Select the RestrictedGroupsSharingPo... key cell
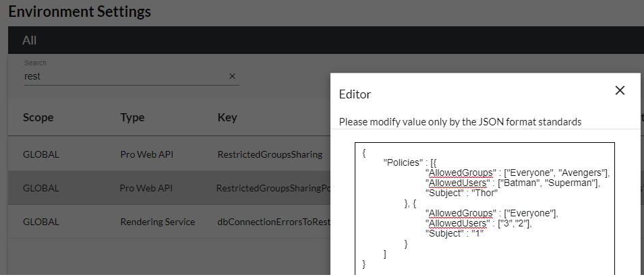Screen dimensions: 644x277 [x=274, y=188]
